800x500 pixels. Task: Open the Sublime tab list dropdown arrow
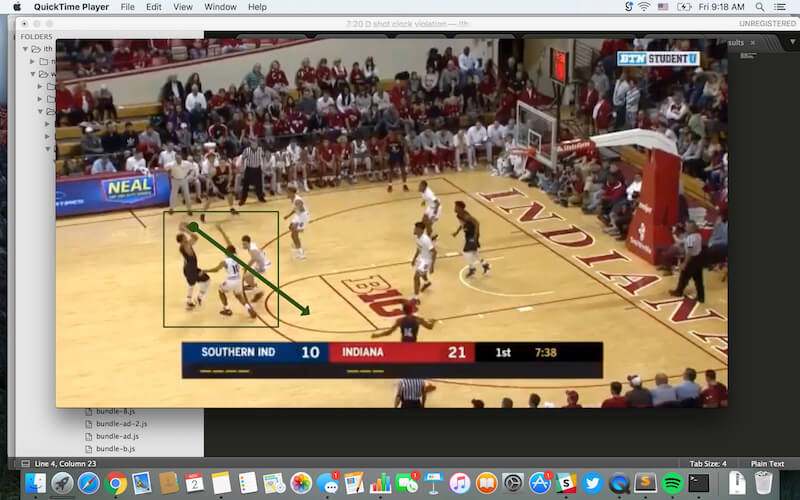coord(792,42)
